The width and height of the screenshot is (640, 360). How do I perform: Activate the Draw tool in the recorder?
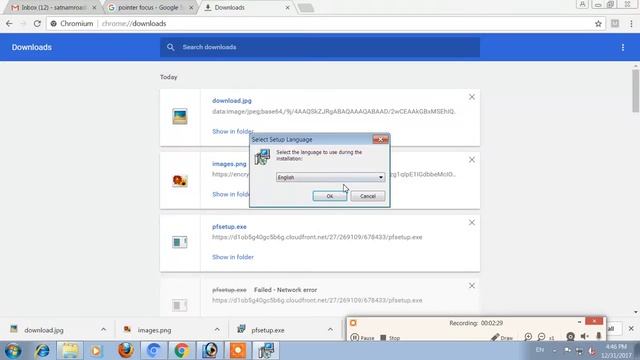(502, 338)
